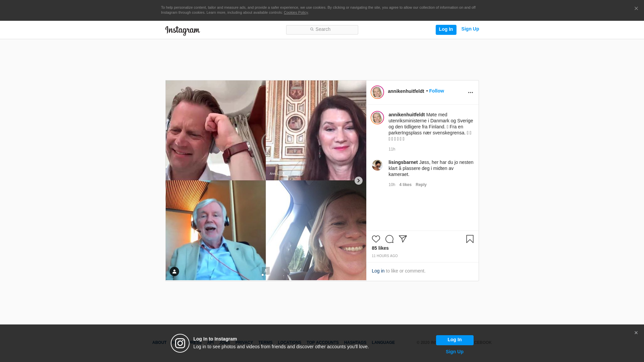Open lisingsbarnet profile avatar

point(377,165)
